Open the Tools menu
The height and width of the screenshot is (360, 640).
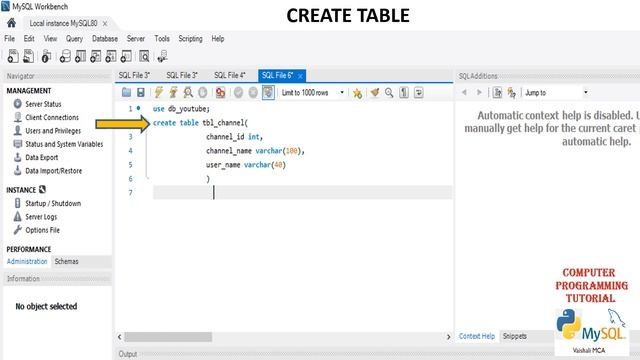coord(162,39)
